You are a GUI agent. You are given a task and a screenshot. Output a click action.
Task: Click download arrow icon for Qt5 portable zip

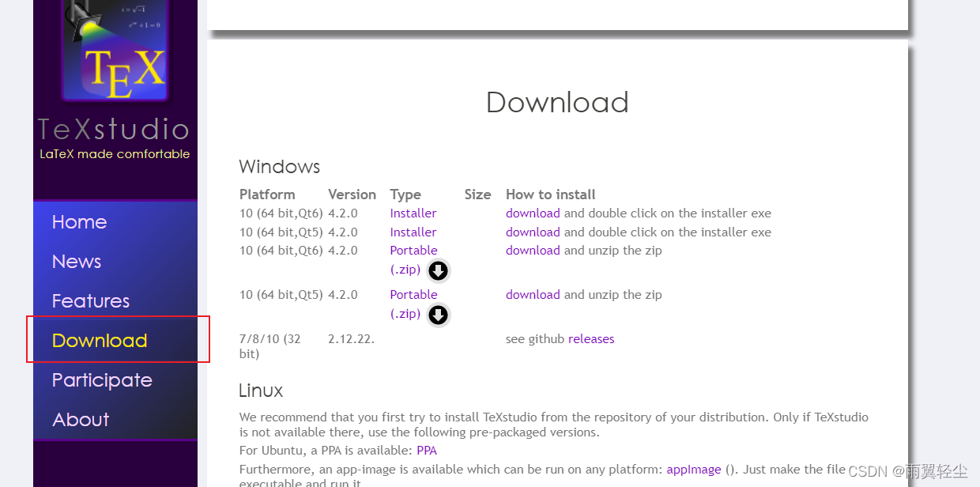tap(438, 315)
